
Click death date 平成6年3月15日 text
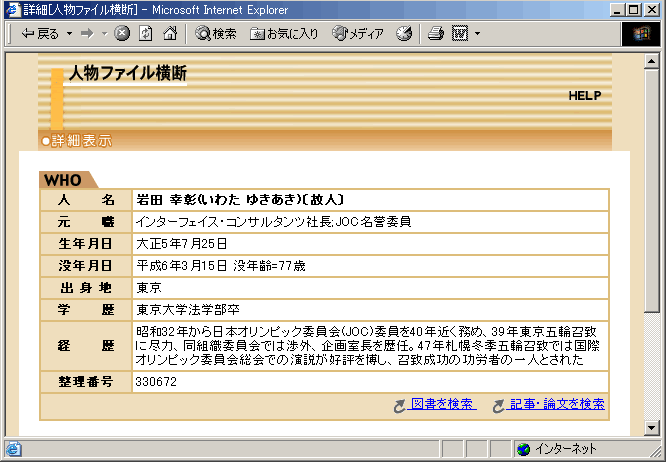pyautogui.click(x=181, y=266)
